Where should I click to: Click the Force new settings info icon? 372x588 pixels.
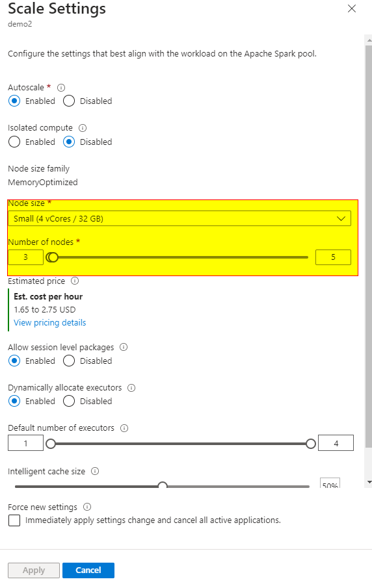(87, 507)
